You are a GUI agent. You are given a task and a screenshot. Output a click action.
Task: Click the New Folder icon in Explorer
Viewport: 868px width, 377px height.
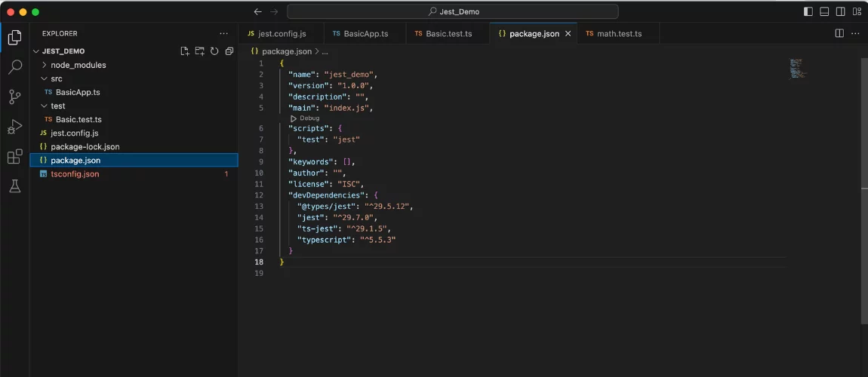point(199,51)
